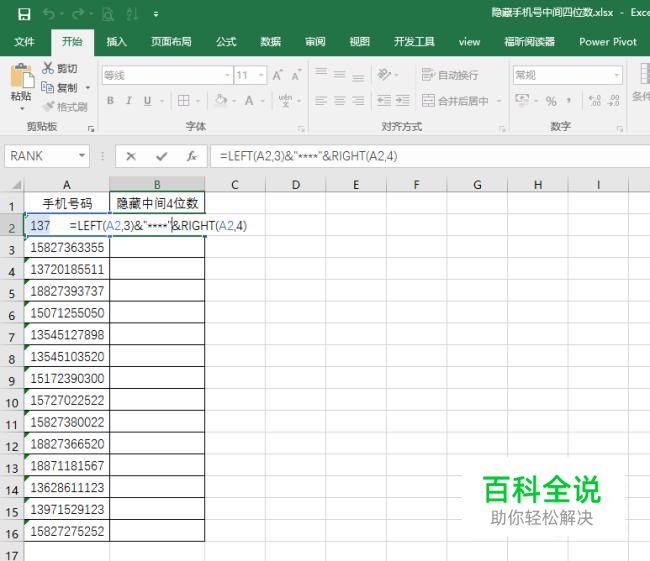This screenshot has width=650, height=561.
Task: Click the Comma Style icon
Action: tap(570, 101)
